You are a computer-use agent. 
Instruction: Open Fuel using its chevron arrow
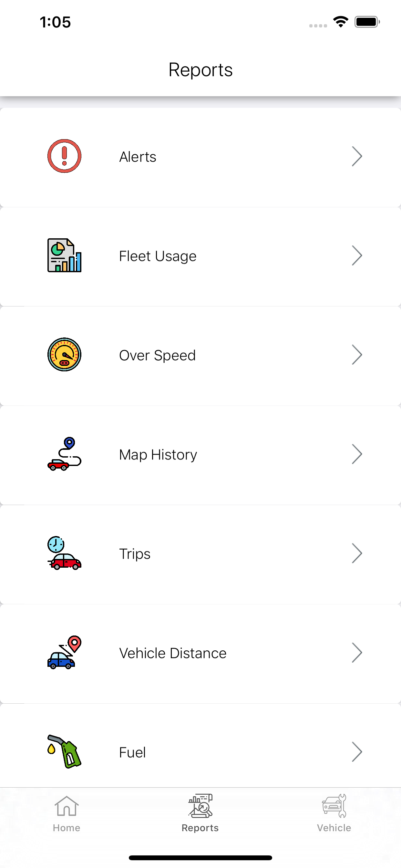[357, 751]
